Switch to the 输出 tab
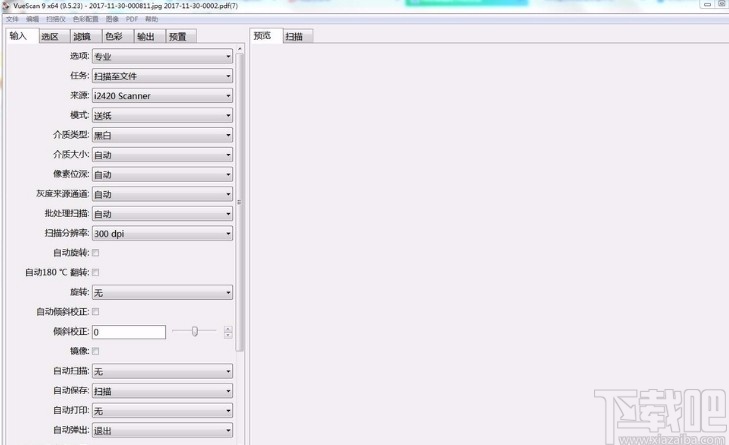729x445 pixels. point(150,36)
